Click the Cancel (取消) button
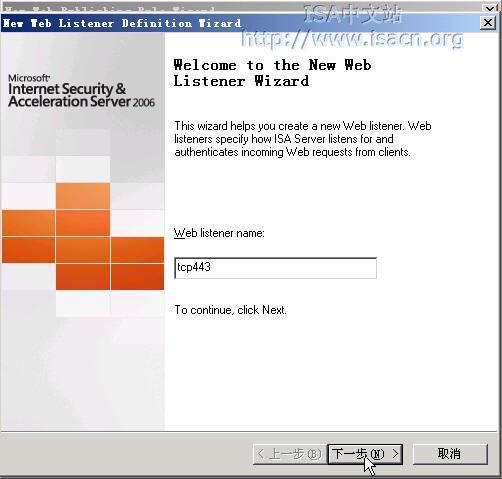 pos(450,454)
